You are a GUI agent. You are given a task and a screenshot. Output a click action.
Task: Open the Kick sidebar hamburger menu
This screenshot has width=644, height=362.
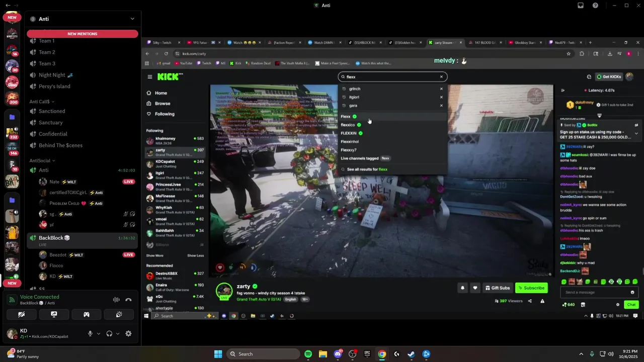[x=150, y=76]
